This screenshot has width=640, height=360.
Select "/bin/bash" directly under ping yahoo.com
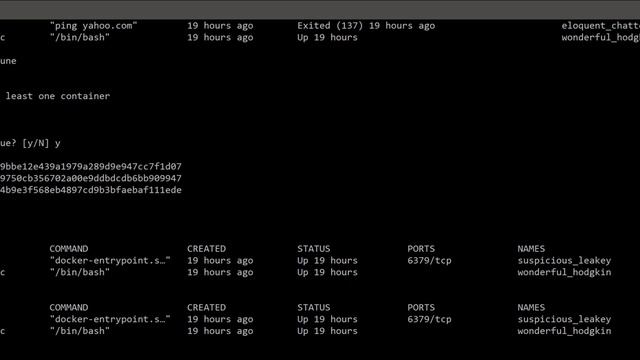pyautogui.click(x=80, y=38)
